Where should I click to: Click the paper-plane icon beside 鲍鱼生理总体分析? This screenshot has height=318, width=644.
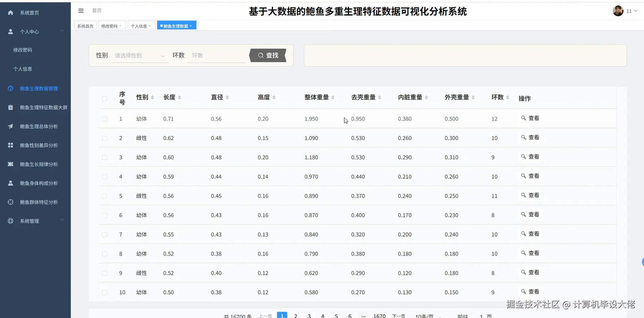[10, 126]
